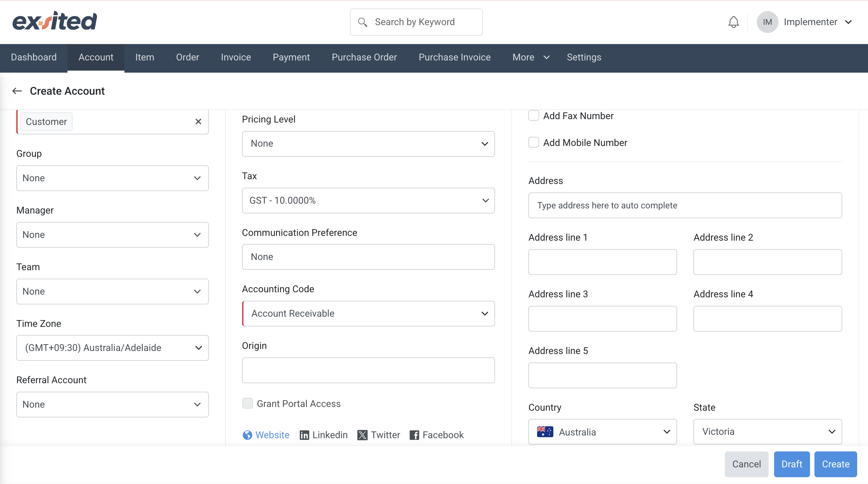Screen dimensions: 868x484
Task: Click the Cancel button
Action: pos(747,464)
